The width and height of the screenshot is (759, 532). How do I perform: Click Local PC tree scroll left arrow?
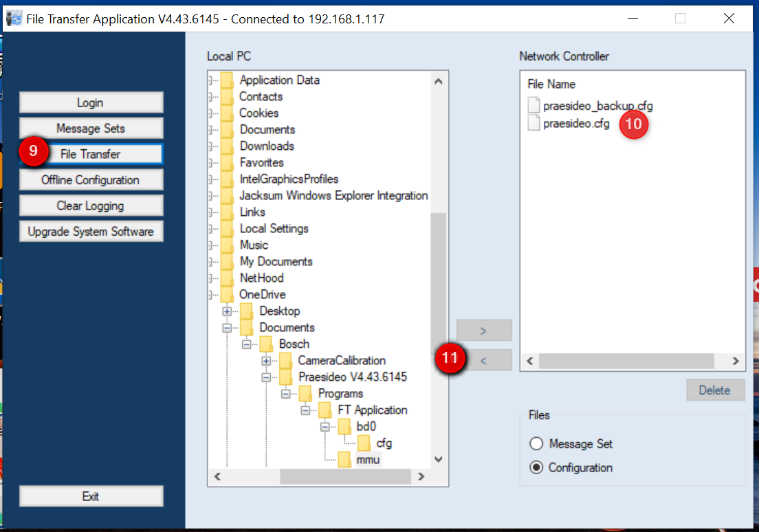[217, 476]
